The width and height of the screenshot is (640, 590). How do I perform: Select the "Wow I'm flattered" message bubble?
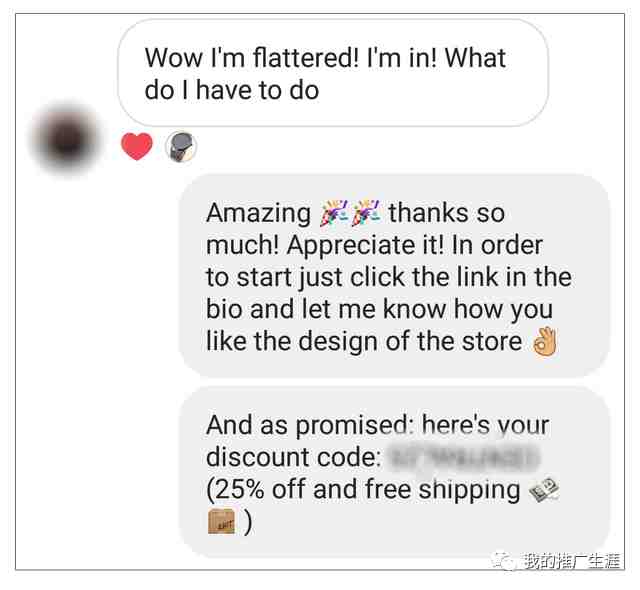pos(333,73)
